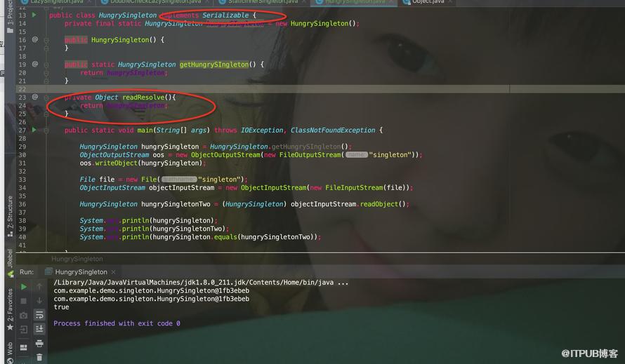Jump down the stack trace with down arrow
The height and width of the screenshot is (364, 625).
click(39, 301)
